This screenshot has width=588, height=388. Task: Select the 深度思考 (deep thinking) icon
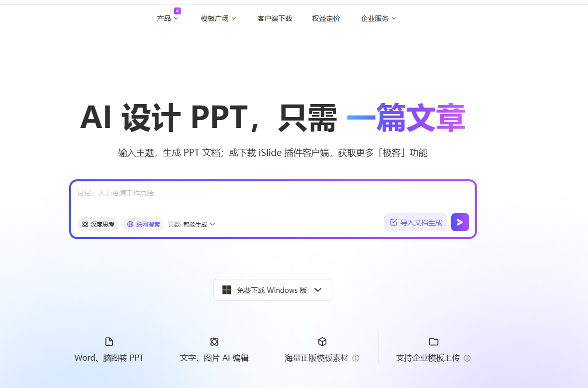[x=85, y=224]
